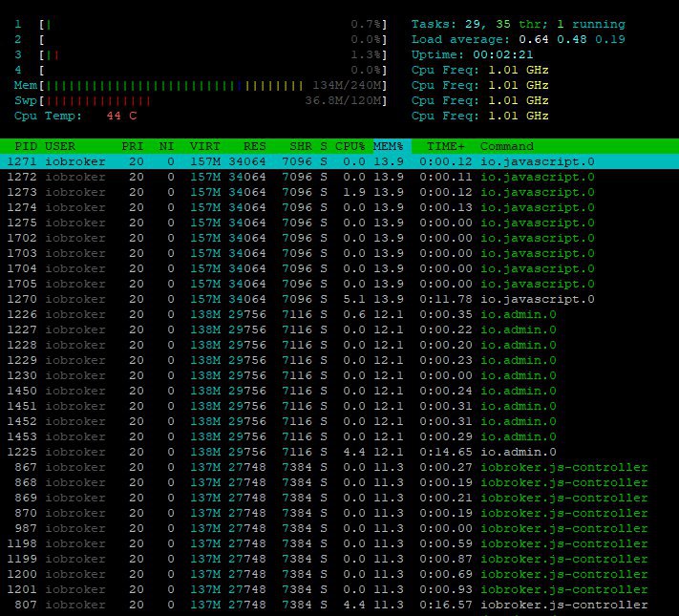Sort by the Command column header
The height and width of the screenshot is (616, 679).
point(507,146)
